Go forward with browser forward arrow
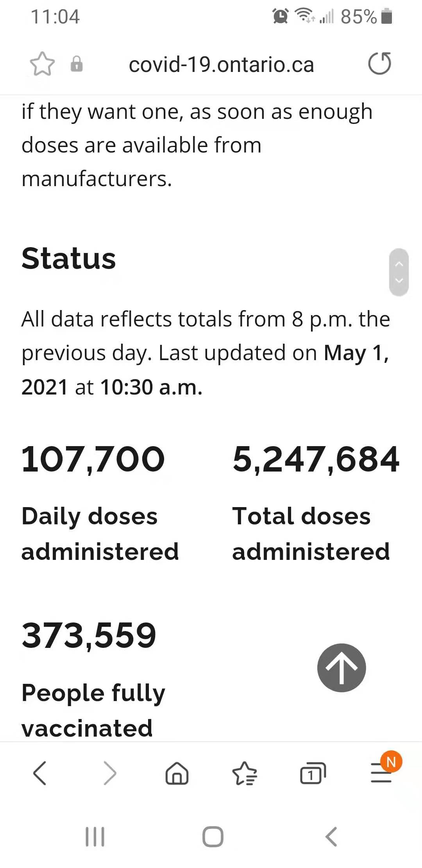Viewport: 422px width, 868px height. coord(110,773)
